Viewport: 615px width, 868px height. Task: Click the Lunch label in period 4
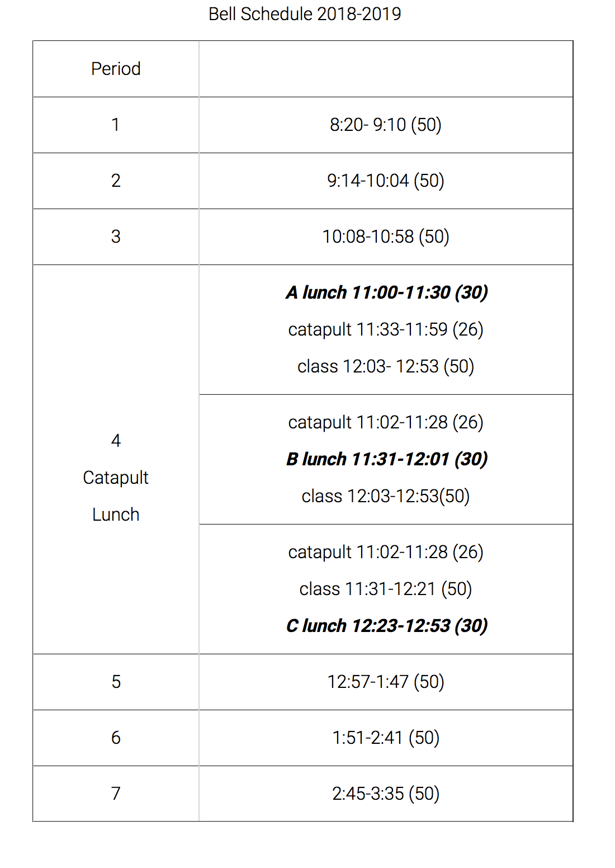pos(116,515)
